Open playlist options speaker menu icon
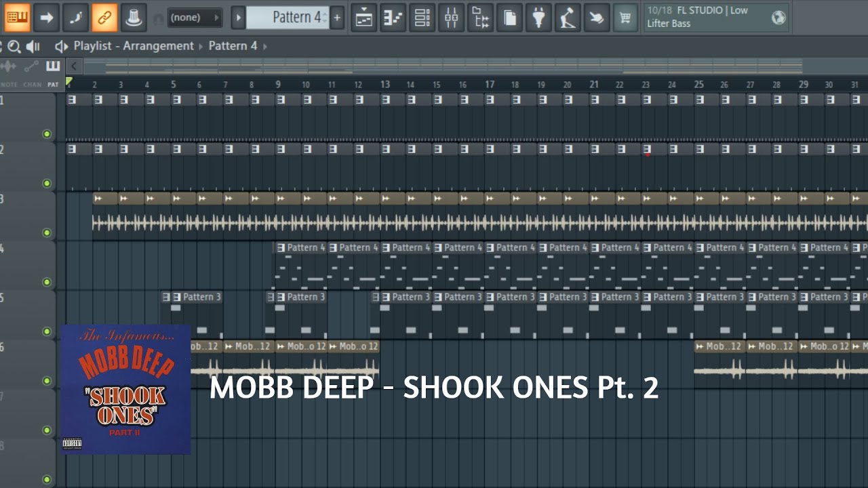868x488 pixels. pos(61,46)
